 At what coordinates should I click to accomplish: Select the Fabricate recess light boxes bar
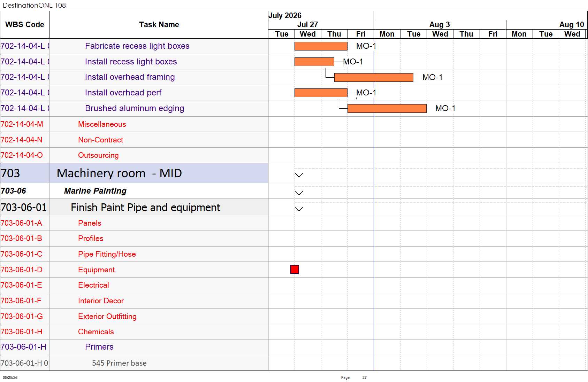tap(321, 46)
